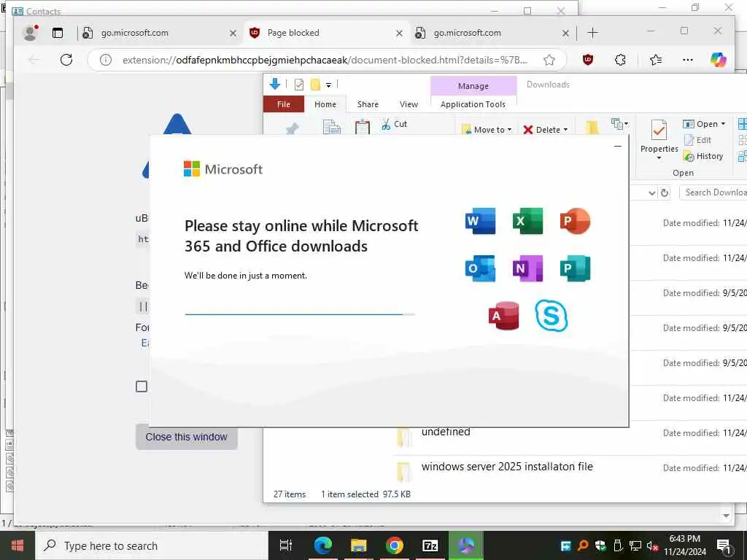Open Quick Access Toolbar customize dropdown
This screenshot has height=560, width=747.
click(328, 85)
